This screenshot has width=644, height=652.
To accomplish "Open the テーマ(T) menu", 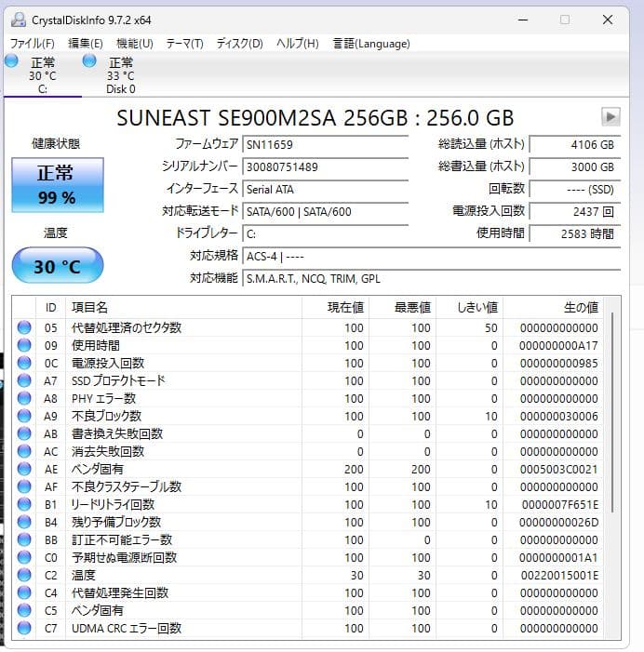I will pyautogui.click(x=184, y=44).
